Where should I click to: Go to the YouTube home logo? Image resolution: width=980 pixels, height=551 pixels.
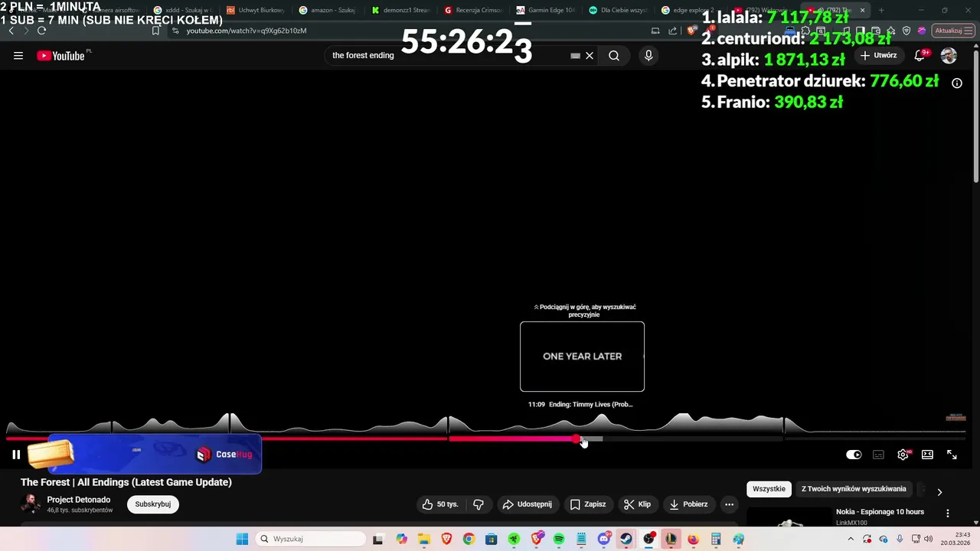[60, 56]
